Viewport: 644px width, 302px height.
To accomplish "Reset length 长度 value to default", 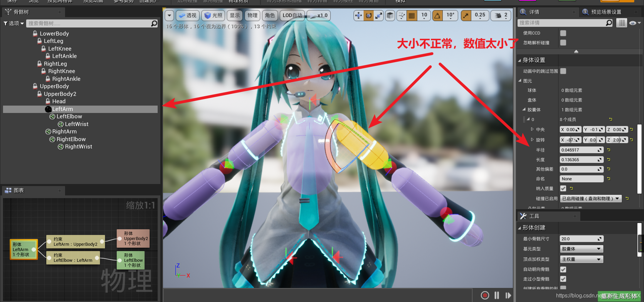I will point(608,160).
